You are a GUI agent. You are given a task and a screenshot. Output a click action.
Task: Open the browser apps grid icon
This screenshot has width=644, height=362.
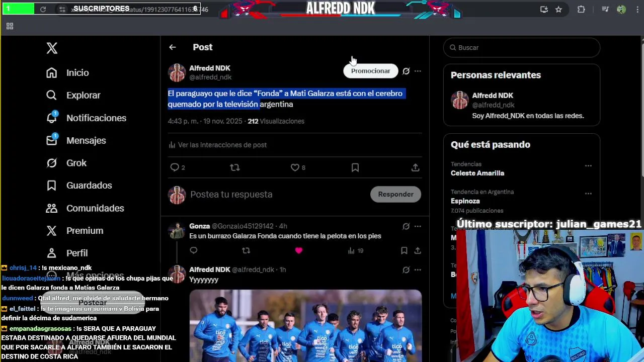tap(10, 26)
